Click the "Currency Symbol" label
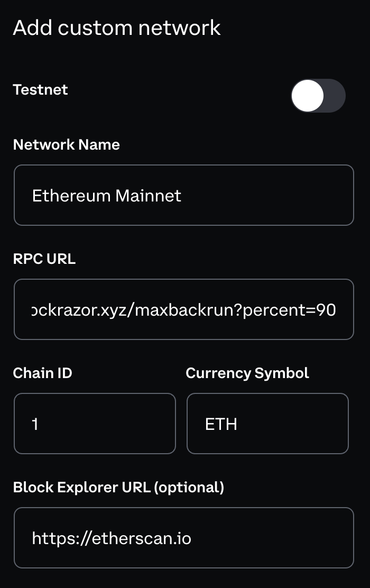 (x=247, y=373)
